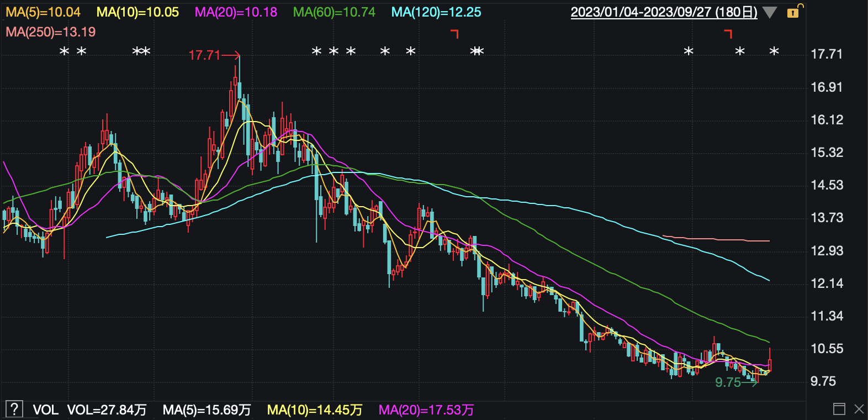Click the 15.32 price axis label

[827, 153]
